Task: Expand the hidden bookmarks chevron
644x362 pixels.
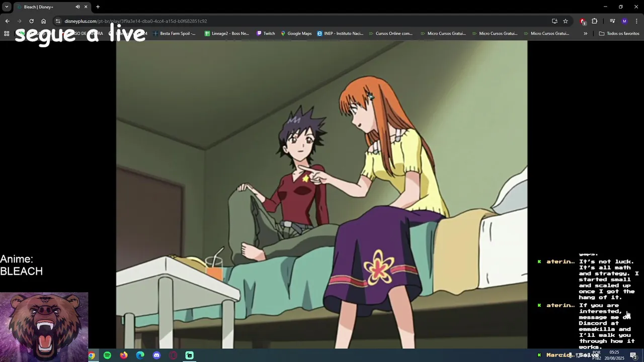Action: tap(585, 33)
